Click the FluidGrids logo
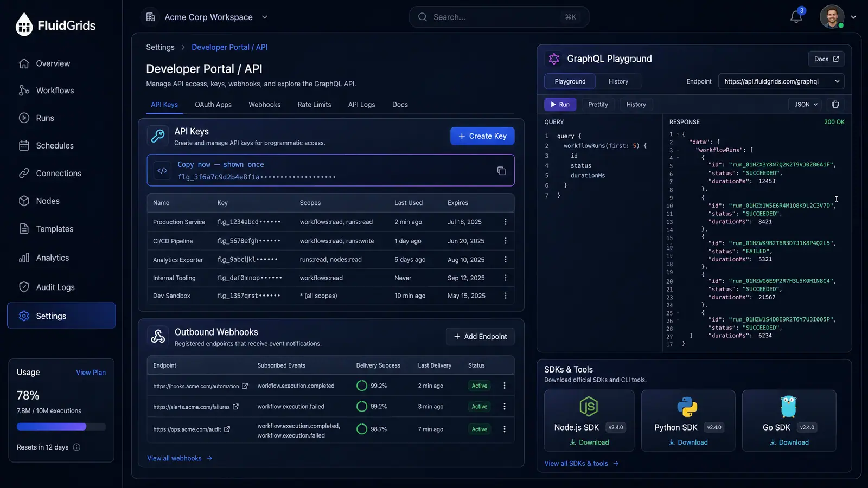Image resolution: width=868 pixels, height=488 pixels. [56, 25]
